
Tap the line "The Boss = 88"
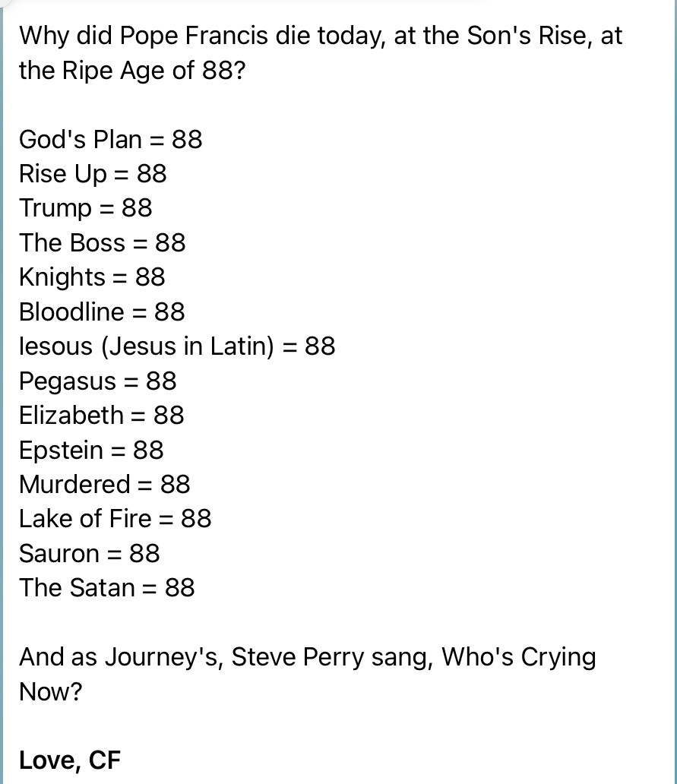tap(103, 243)
